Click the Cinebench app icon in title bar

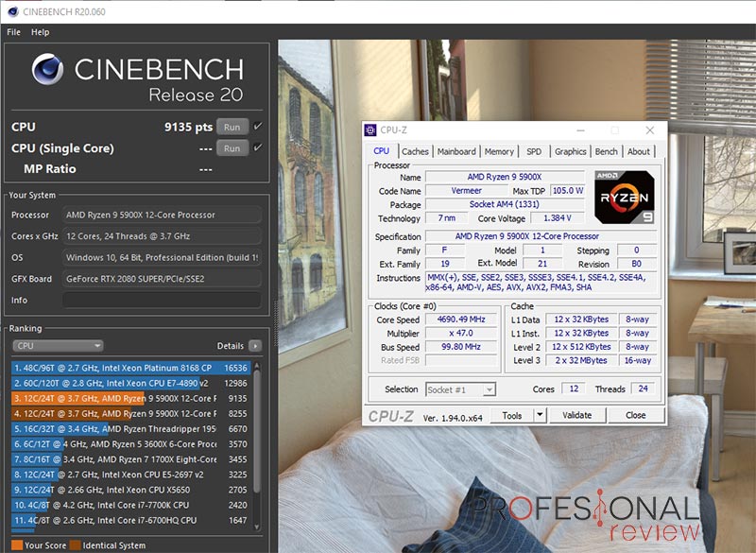(x=13, y=11)
